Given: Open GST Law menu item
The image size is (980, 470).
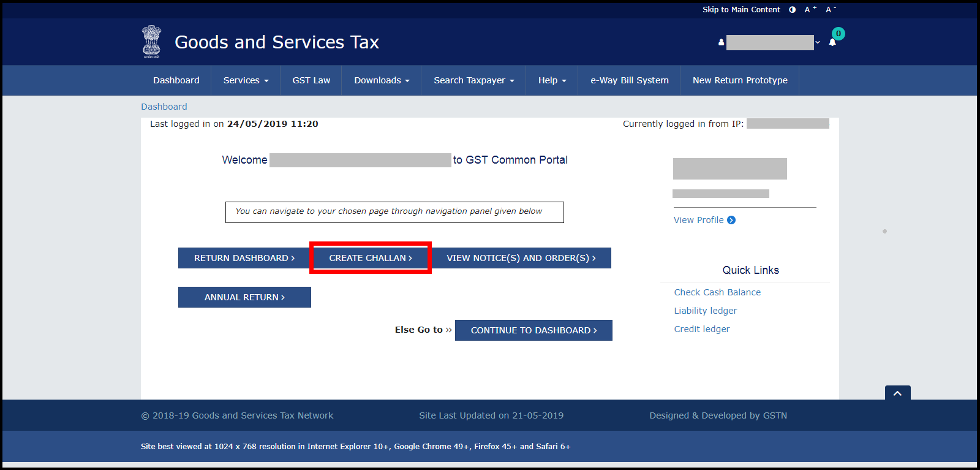Looking at the screenshot, I should tap(311, 80).
